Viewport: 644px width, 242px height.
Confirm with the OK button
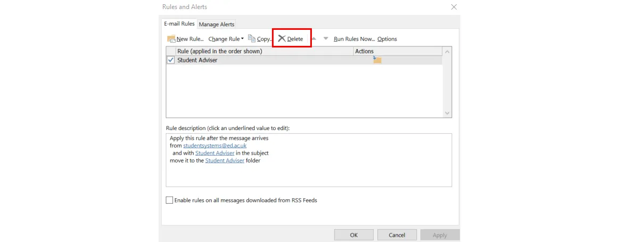pyautogui.click(x=354, y=235)
